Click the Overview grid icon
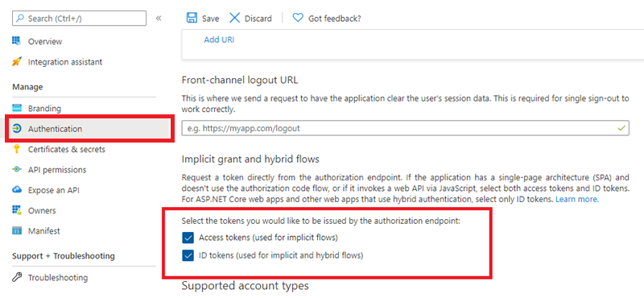644x298 pixels. (17, 41)
